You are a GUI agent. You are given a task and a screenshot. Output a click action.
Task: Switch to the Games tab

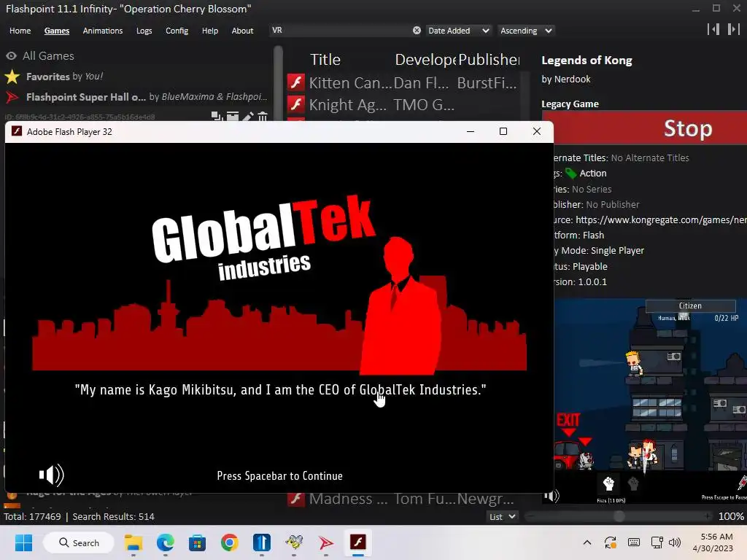pos(57,31)
